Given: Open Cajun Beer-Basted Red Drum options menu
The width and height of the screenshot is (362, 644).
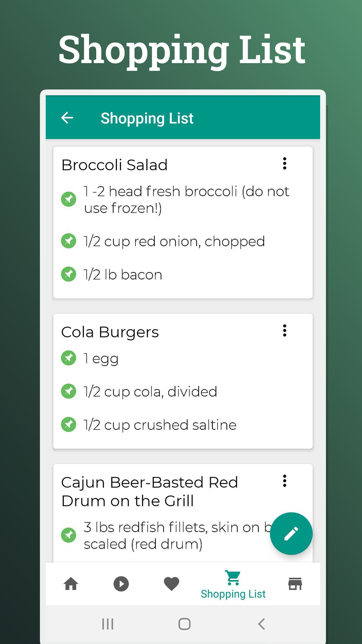Looking at the screenshot, I should coord(284,481).
